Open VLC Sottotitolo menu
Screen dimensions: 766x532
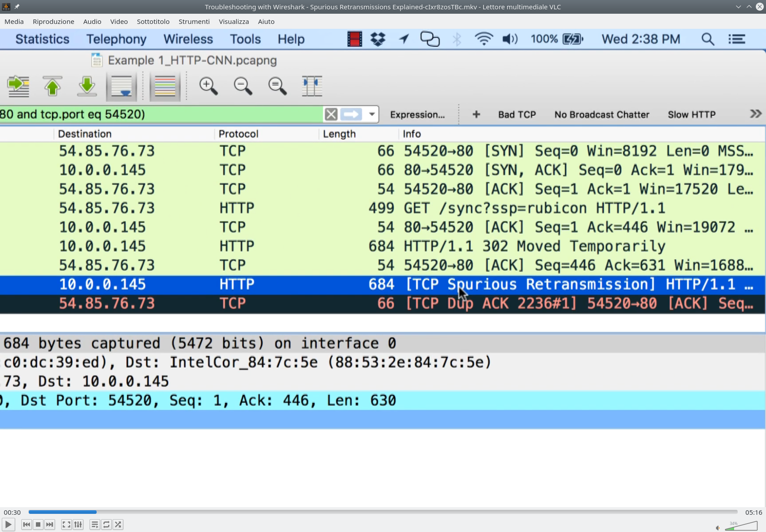pyautogui.click(x=153, y=21)
